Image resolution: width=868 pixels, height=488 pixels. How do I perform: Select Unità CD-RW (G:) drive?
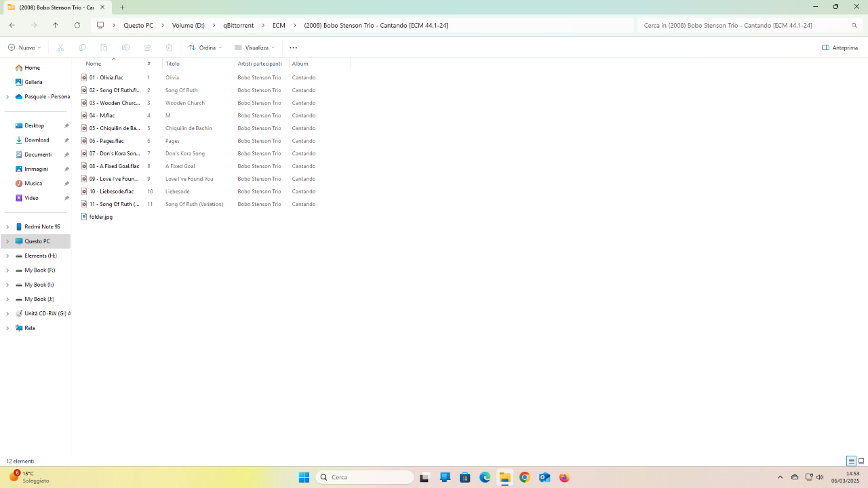46,313
